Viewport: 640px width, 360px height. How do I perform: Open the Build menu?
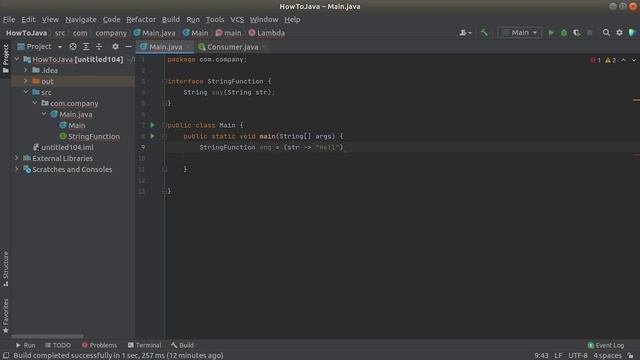(x=171, y=19)
